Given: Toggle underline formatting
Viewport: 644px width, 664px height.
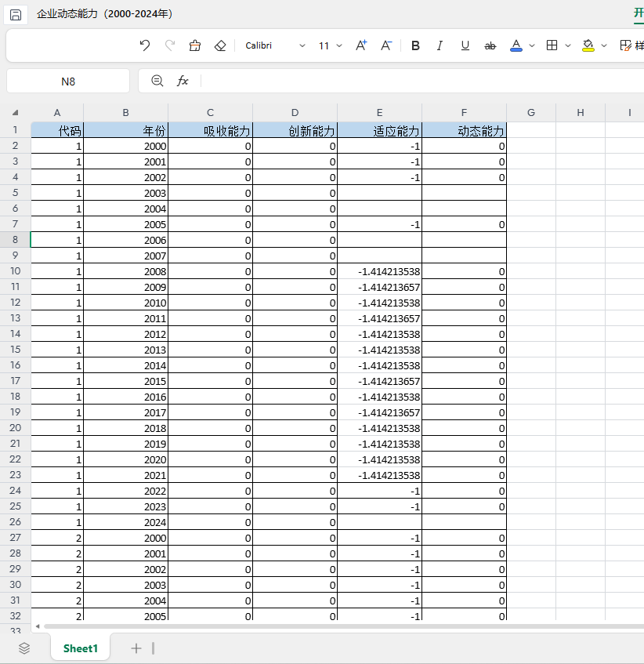Looking at the screenshot, I should pyautogui.click(x=465, y=45).
